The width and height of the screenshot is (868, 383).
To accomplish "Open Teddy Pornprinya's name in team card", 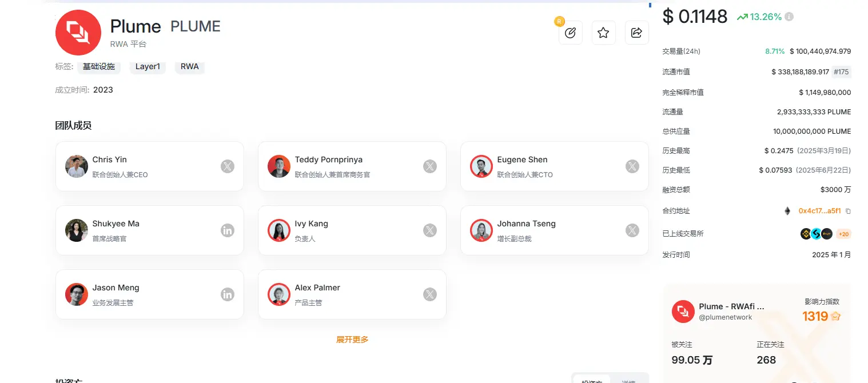I will click(329, 159).
